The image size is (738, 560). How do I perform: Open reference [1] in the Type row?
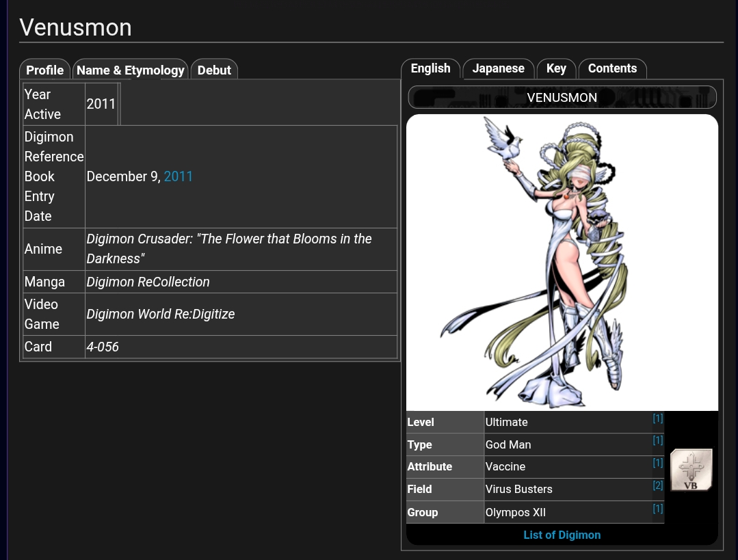pyautogui.click(x=657, y=440)
